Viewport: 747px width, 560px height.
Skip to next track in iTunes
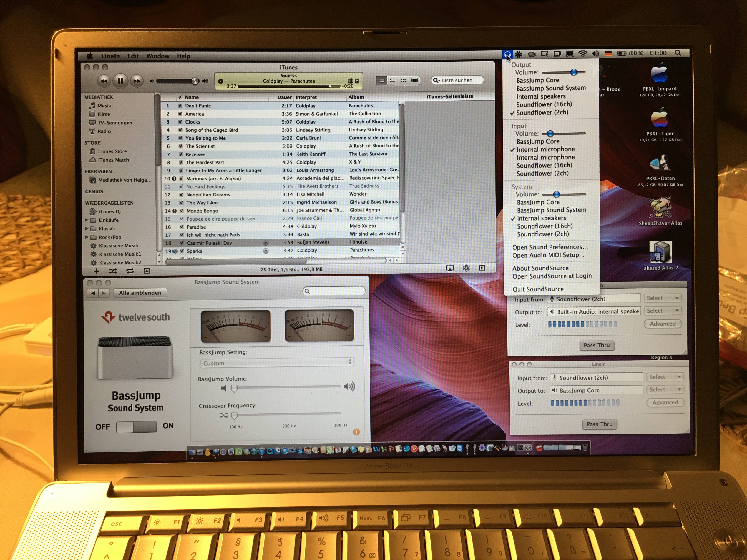point(136,81)
